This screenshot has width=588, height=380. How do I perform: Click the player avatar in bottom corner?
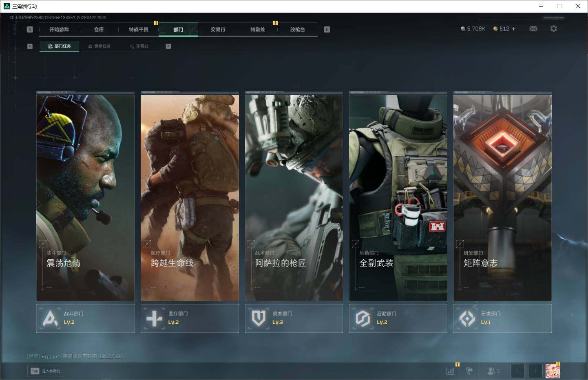pos(553,371)
